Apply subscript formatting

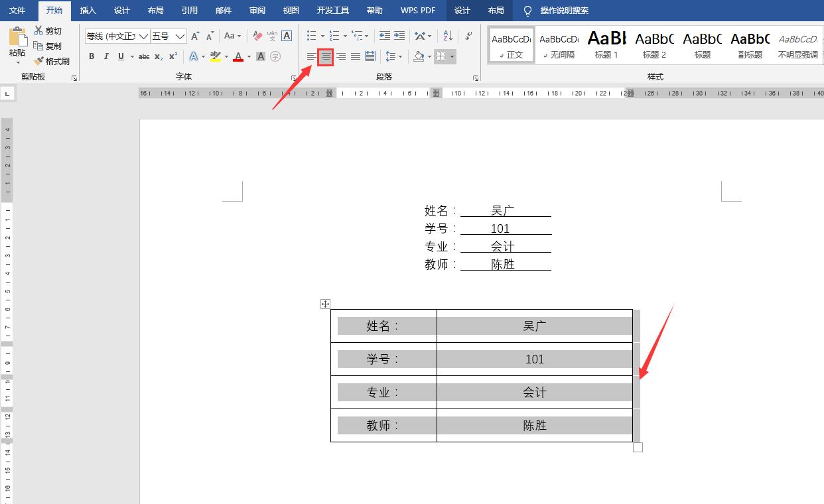coord(158,56)
